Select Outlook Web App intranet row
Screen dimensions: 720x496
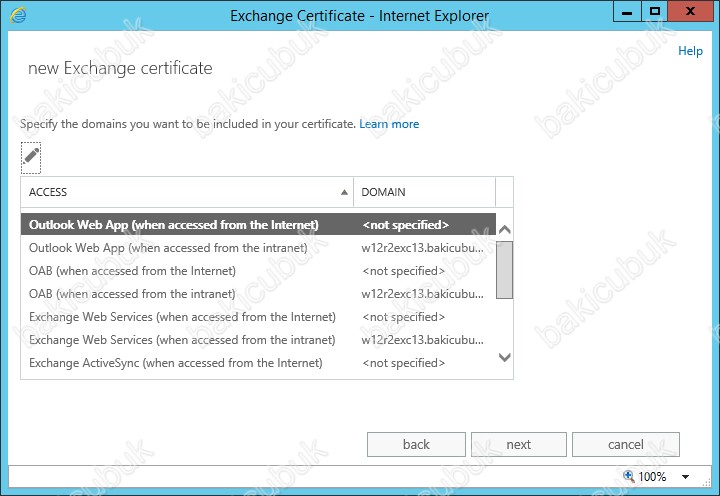258,248
